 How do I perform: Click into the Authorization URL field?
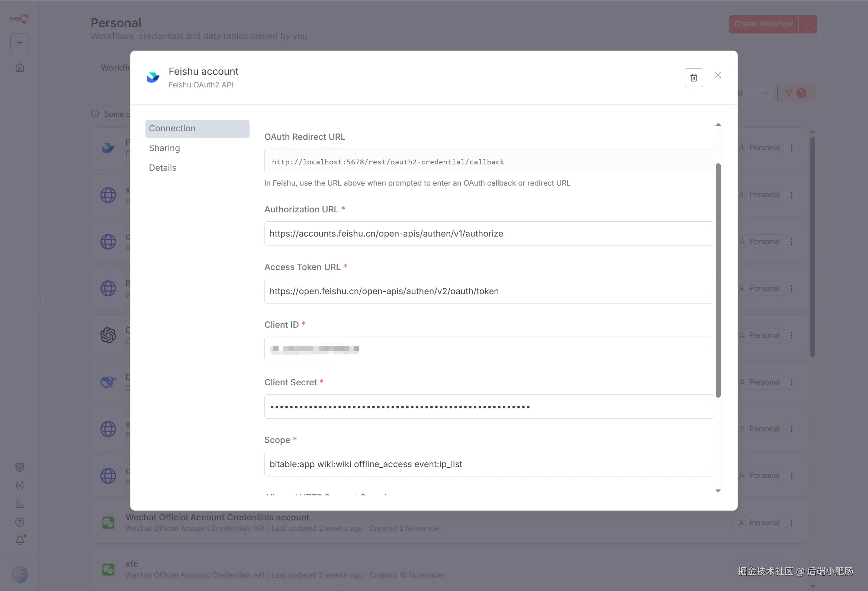pyautogui.click(x=489, y=234)
